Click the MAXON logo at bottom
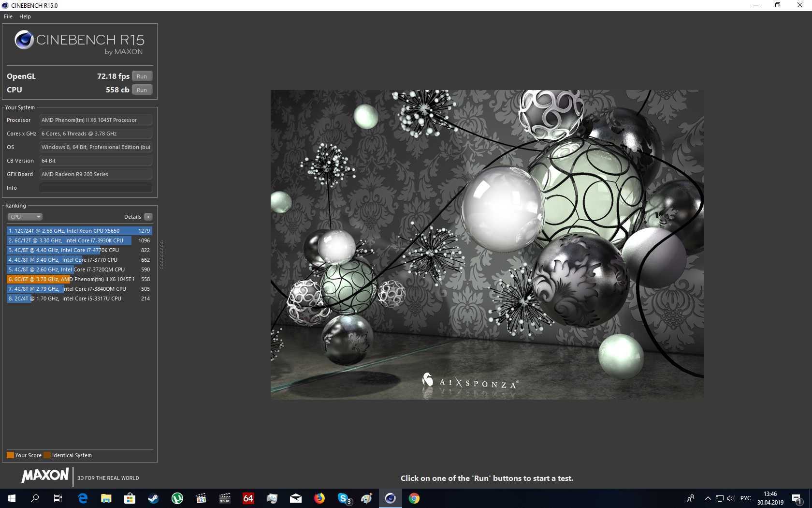812x508 pixels. pyautogui.click(x=45, y=476)
